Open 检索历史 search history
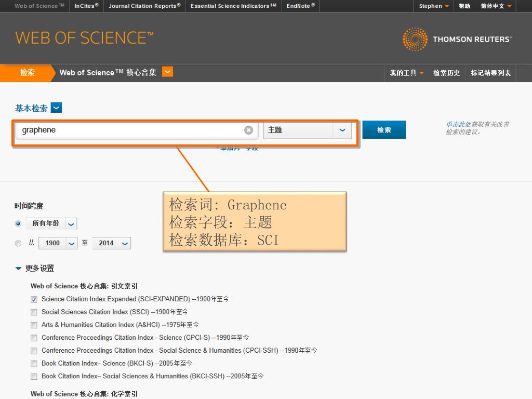The height and width of the screenshot is (399, 532). tap(446, 73)
